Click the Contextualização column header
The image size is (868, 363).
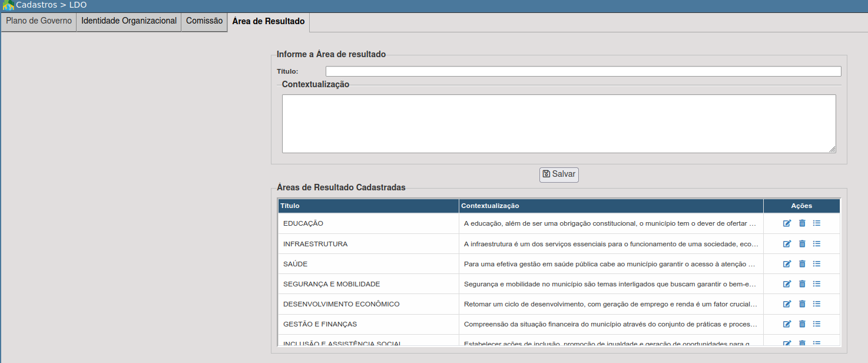click(611, 206)
